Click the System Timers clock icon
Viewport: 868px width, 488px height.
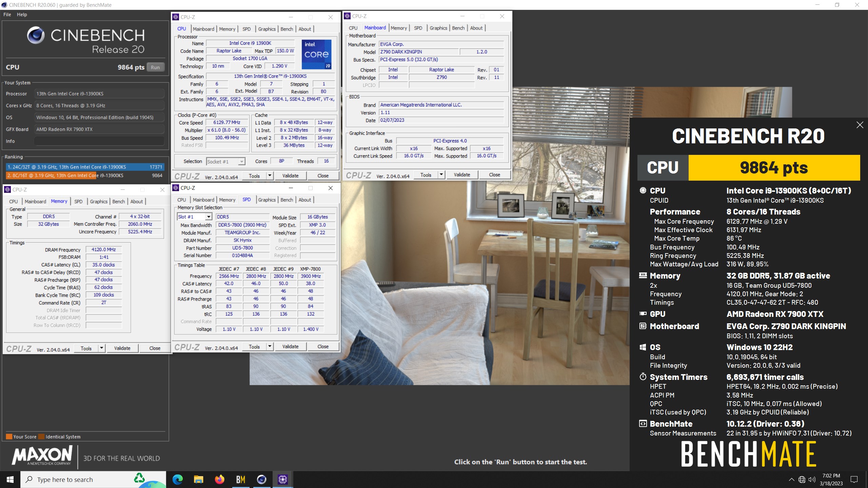coord(643,377)
